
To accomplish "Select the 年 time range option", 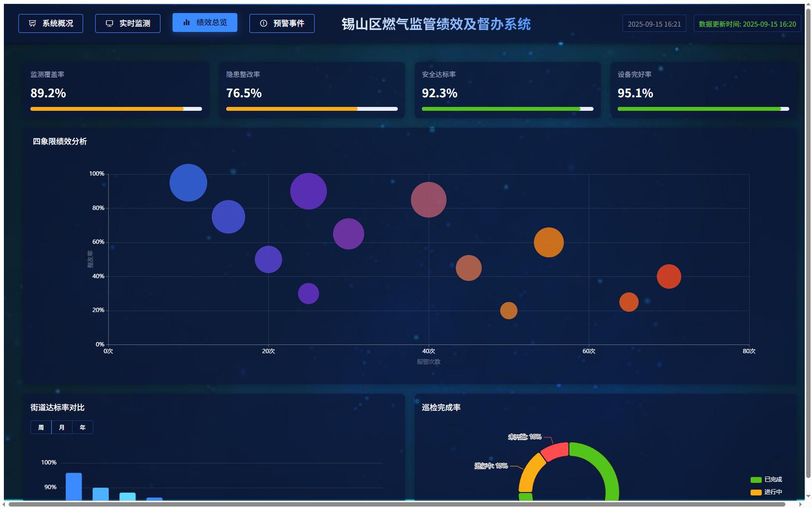I will click(x=83, y=427).
